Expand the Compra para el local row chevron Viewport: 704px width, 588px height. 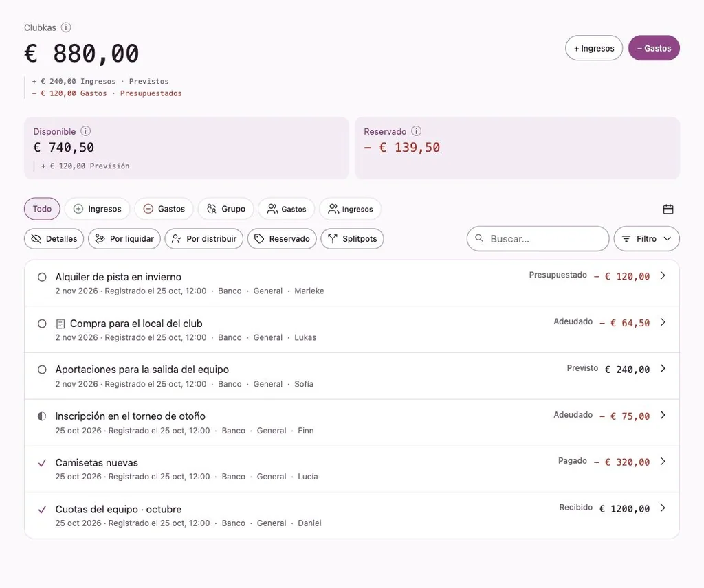(663, 322)
